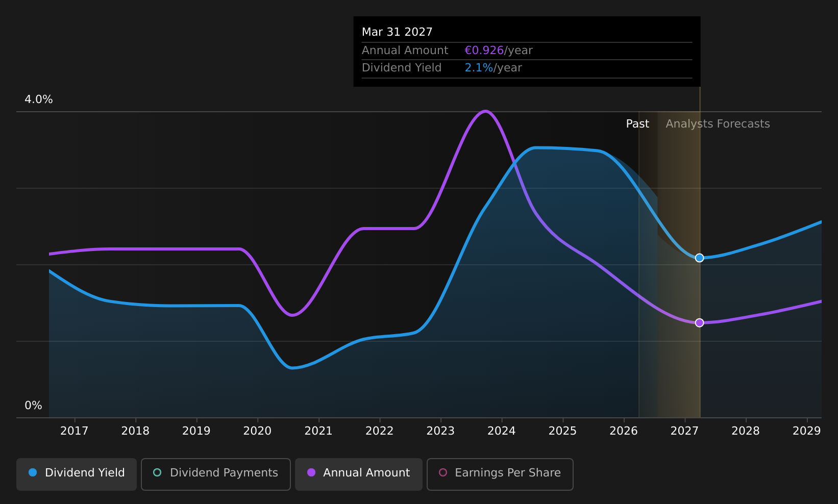Click the 2017 x-axis label
Screen dimensions: 838x504
(x=75, y=431)
